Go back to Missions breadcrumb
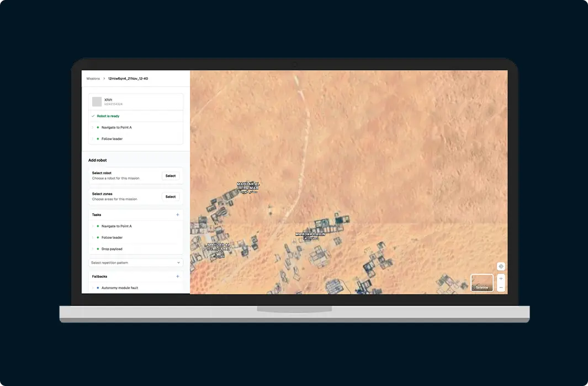Viewport: 588px width, 386px height. pyautogui.click(x=93, y=79)
